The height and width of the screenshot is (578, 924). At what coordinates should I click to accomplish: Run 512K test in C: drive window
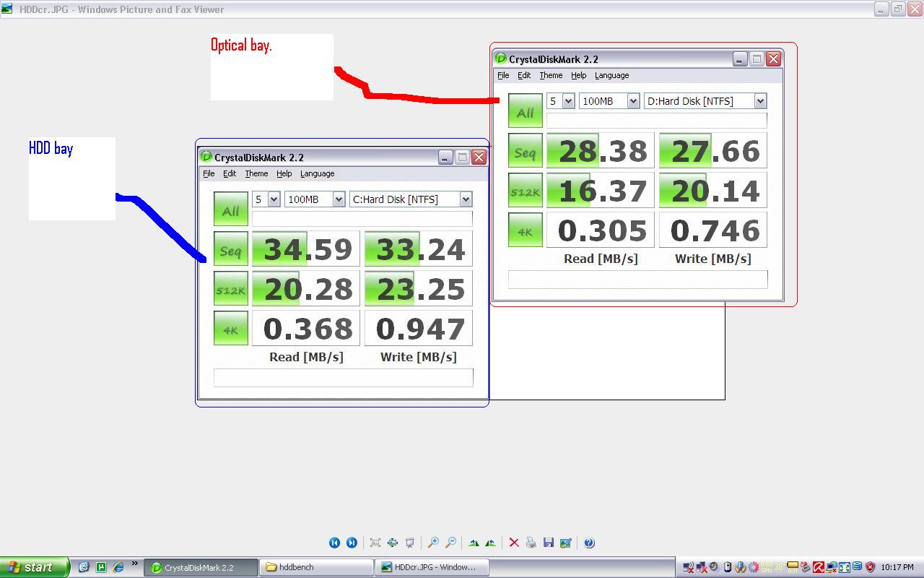tap(231, 289)
